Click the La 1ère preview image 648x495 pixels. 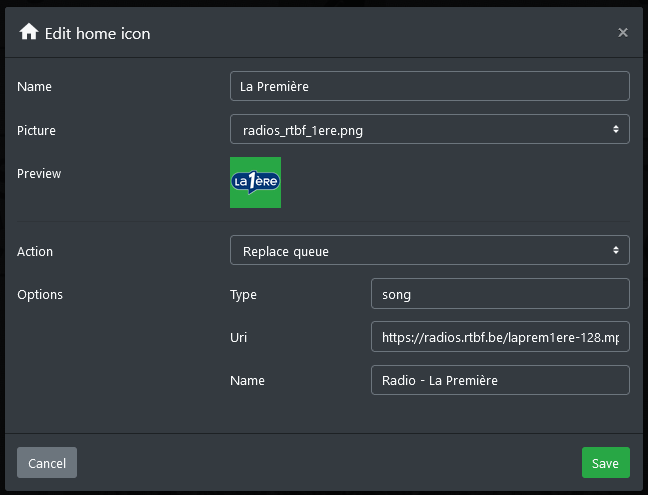point(255,182)
